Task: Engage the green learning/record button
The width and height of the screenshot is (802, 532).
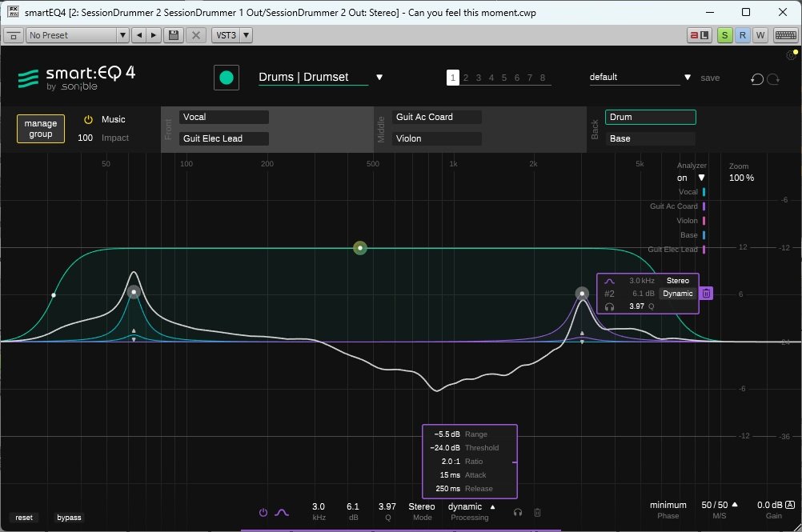Action: point(227,77)
